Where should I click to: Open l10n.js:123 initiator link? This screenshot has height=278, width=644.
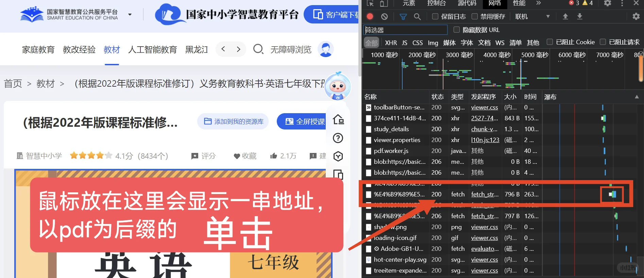(x=485, y=140)
